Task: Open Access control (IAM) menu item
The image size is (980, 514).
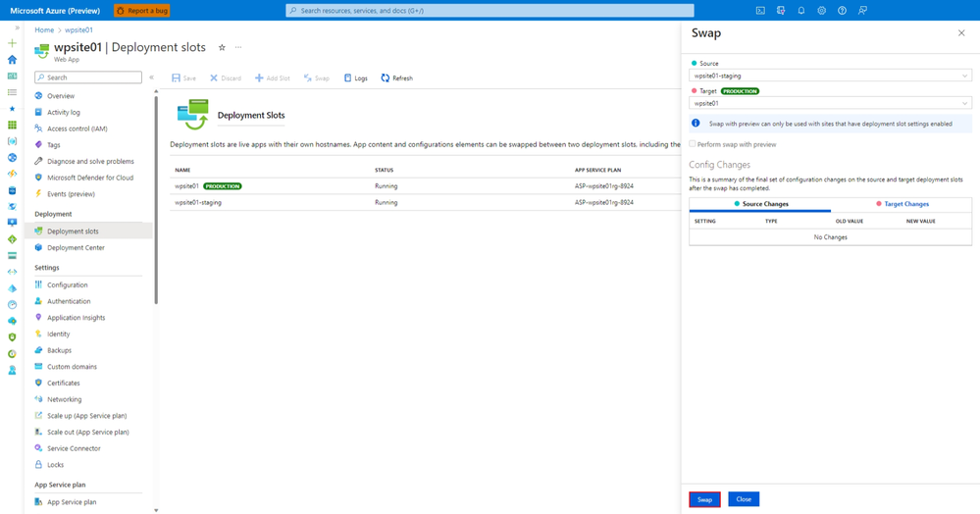Action: tap(77, 128)
